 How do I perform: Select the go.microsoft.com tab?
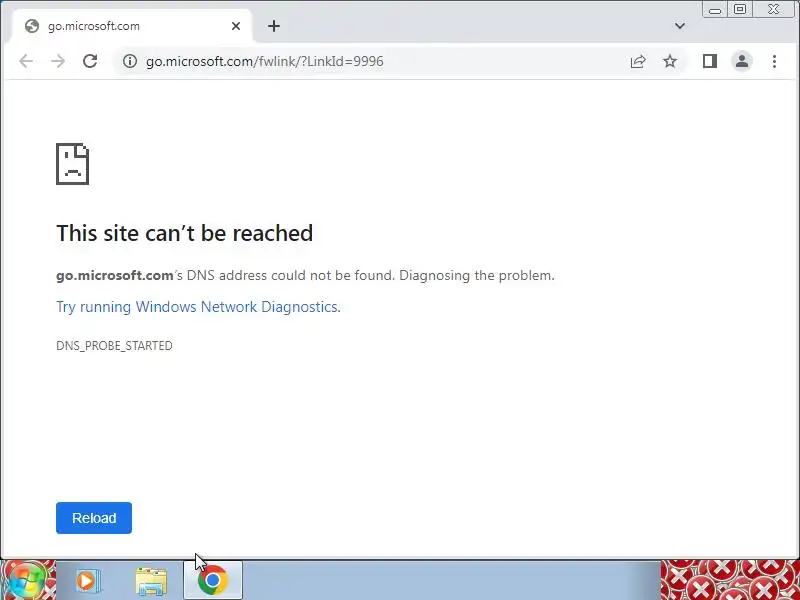tap(131, 26)
